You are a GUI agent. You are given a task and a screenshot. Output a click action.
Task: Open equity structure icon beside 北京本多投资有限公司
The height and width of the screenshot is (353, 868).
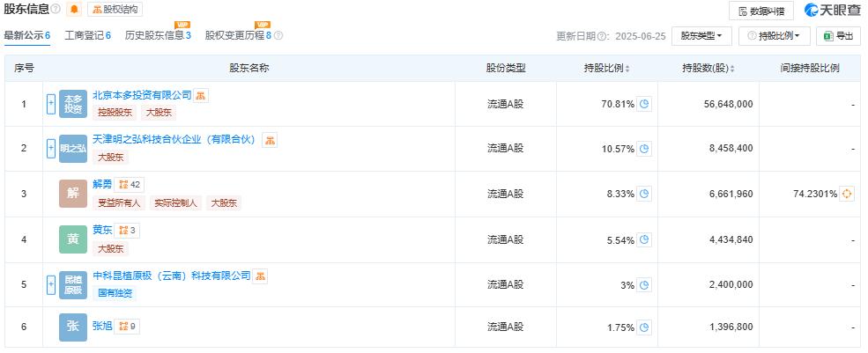click(x=201, y=95)
